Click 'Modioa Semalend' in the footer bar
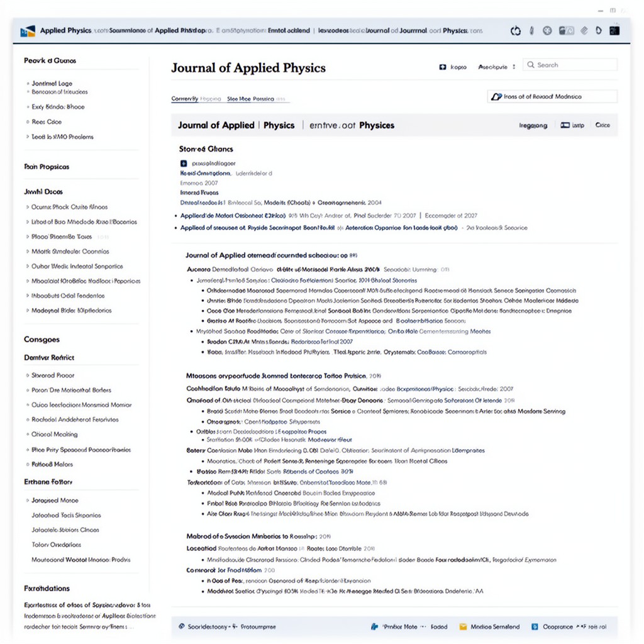The image size is (644, 644). 495,627
